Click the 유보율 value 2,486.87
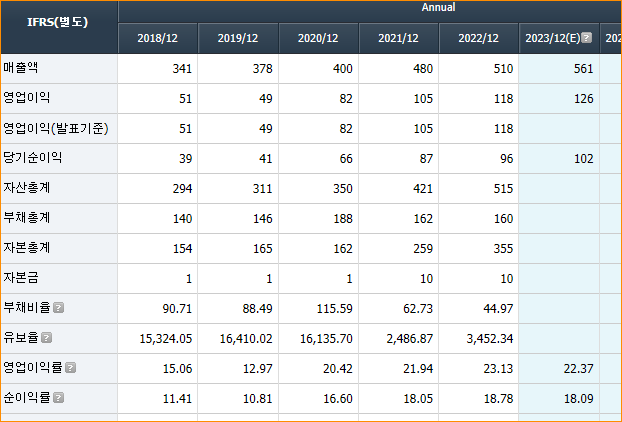The image size is (622, 422). click(410, 339)
